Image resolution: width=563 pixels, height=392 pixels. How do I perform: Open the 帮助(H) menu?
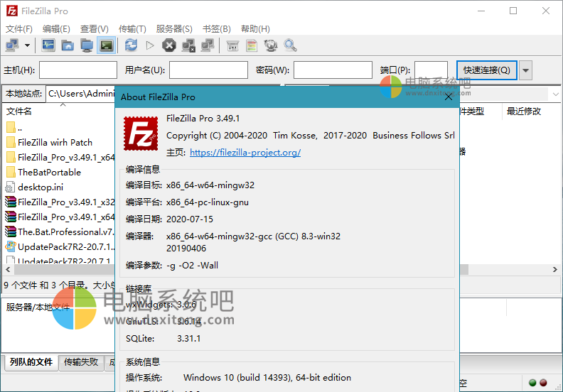click(255, 28)
